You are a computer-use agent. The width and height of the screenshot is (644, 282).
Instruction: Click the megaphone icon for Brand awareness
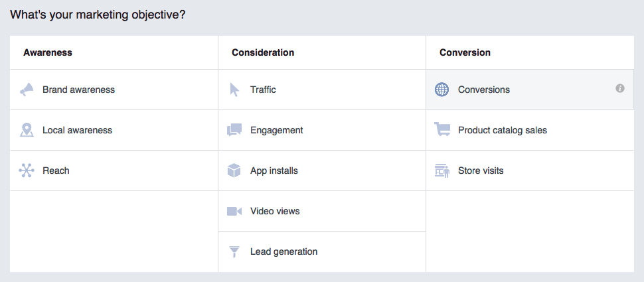click(27, 90)
